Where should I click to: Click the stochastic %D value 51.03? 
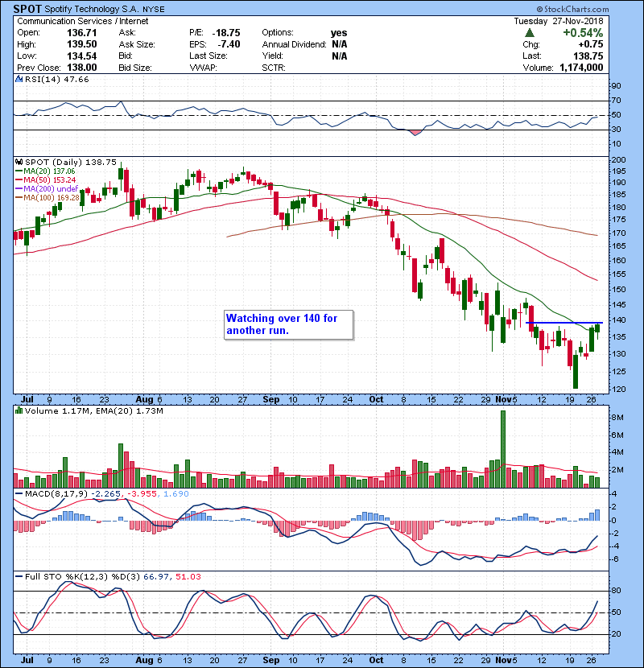pyautogui.click(x=188, y=576)
